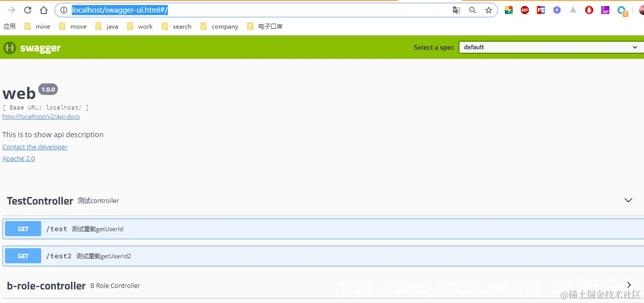Open the company bookmarks folder
Image resolution: width=644 pixels, height=303 pixels.
[219, 27]
